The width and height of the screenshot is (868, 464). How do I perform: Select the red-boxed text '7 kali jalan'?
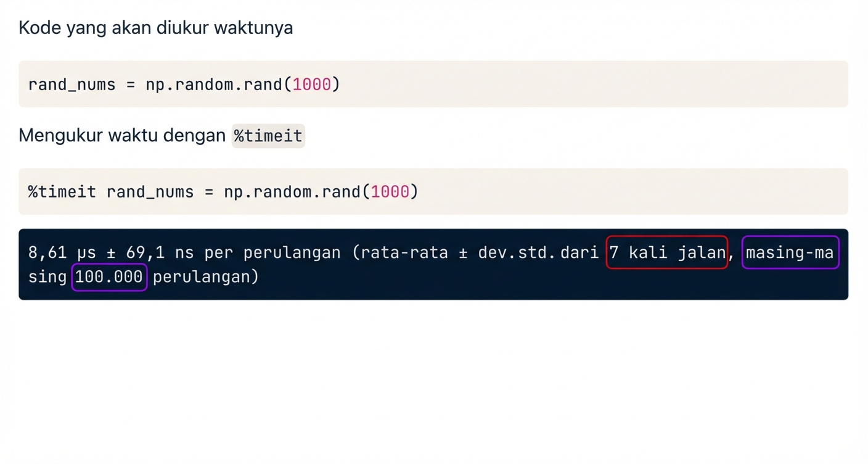click(x=666, y=252)
